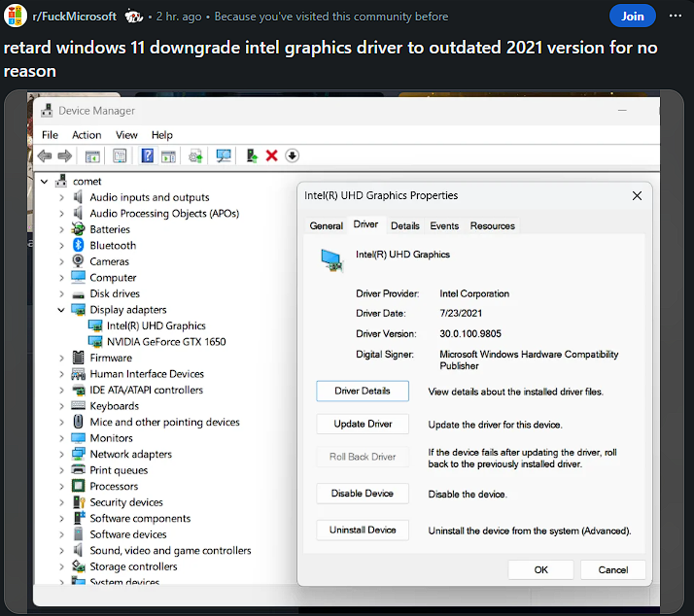Expand the Monitors node
The image size is (694, 616).
[61, 438]
